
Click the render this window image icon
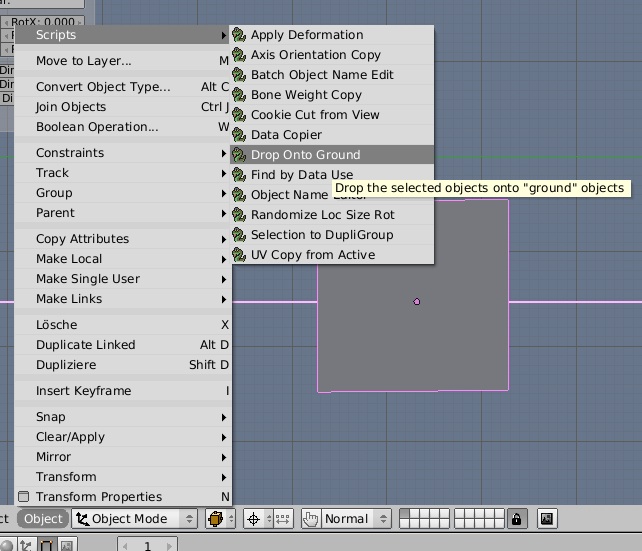(x=547, y=519)
